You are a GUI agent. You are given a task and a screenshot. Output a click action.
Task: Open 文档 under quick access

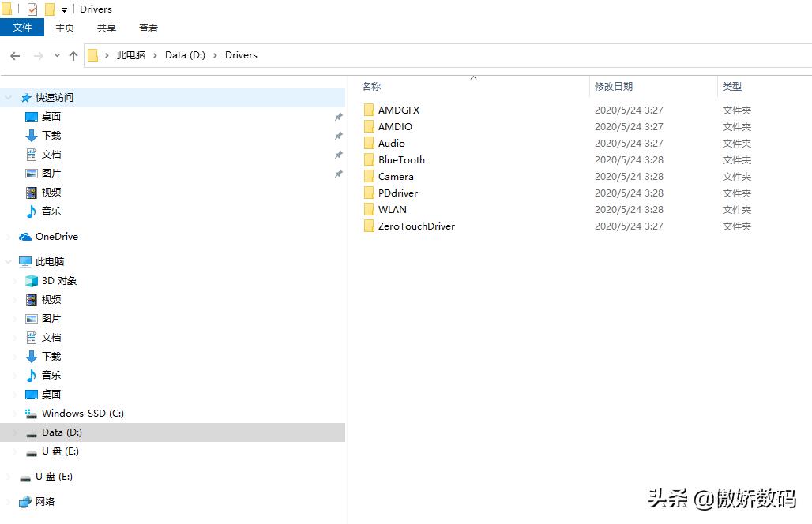[x=51, y=154]
